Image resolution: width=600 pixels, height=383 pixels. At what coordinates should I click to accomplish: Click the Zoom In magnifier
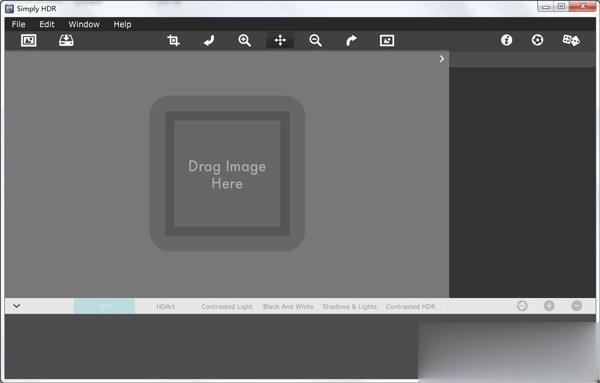(245, 40)
